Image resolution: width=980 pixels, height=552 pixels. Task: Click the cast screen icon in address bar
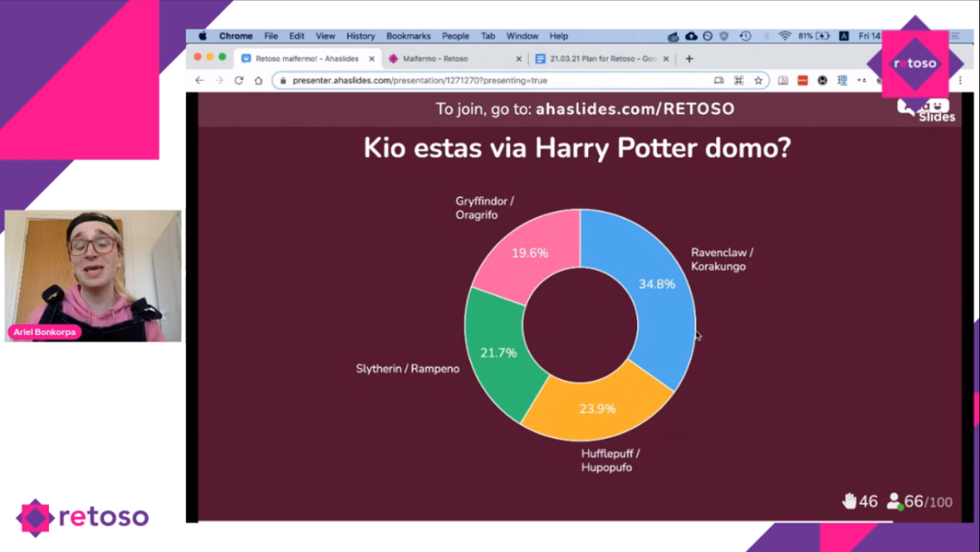[x=719, y=80]
